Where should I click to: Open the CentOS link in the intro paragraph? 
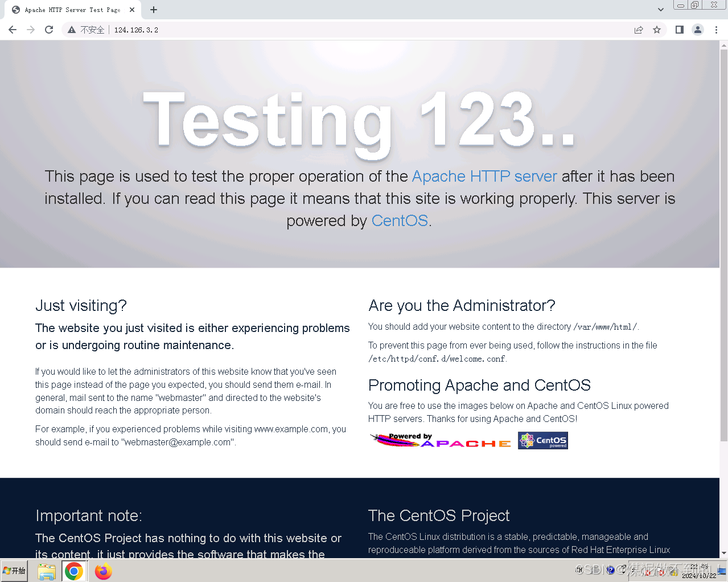point(400,221)
